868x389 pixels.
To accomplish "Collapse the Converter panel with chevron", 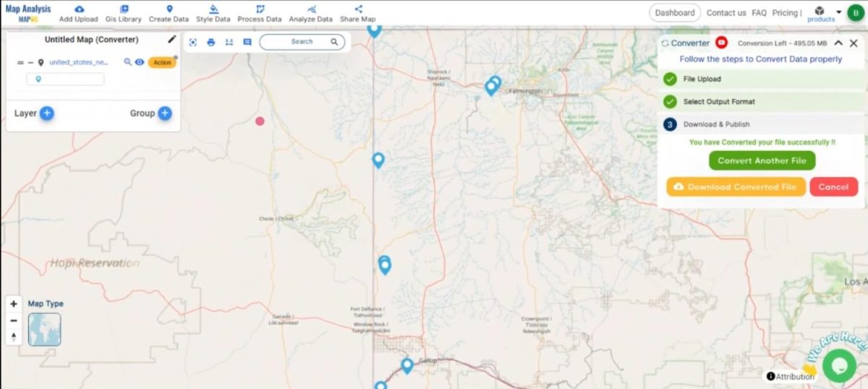I will (x=838, y=43).
